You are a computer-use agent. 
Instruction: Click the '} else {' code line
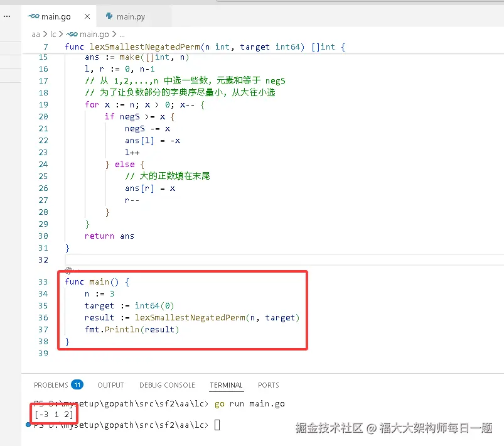point(125,165)
